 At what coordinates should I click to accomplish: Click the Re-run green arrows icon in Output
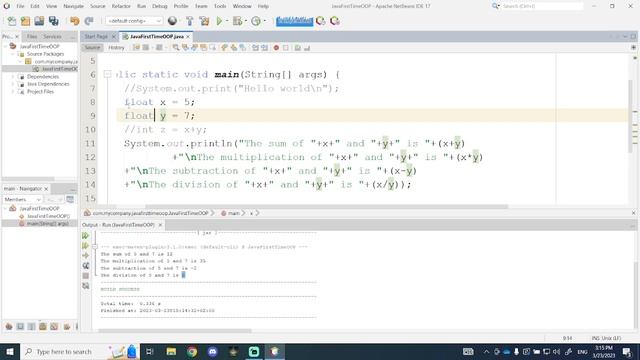(85, 236)
